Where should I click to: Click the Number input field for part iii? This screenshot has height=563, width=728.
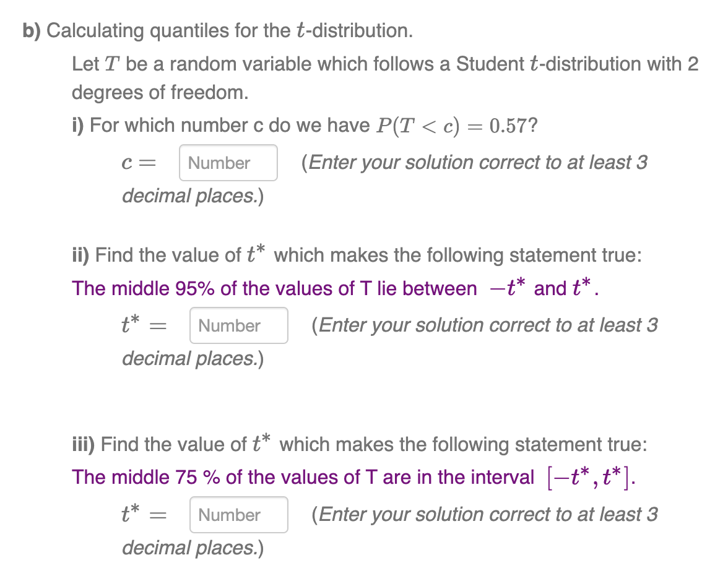[238, 515]
